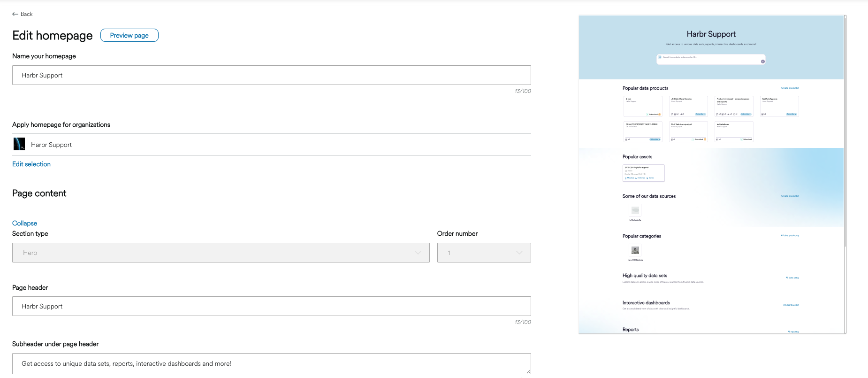Open the Order number dropdown
868x378 pixels.
pos(484,253)
